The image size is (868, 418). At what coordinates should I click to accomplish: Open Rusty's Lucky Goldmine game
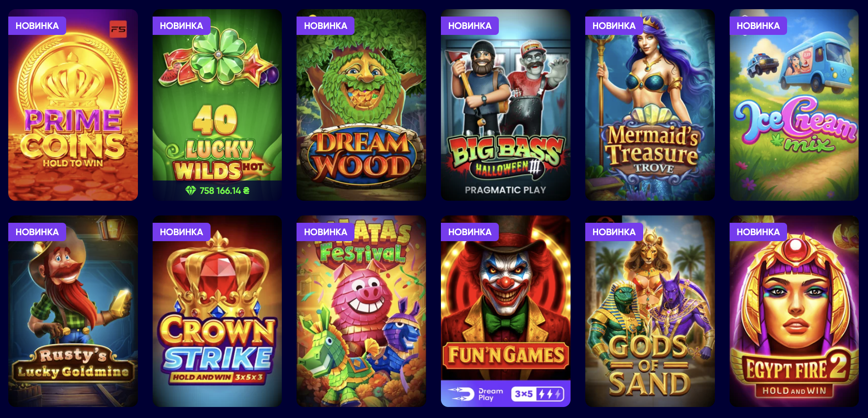pyautogui.click(x=73, y=311)
